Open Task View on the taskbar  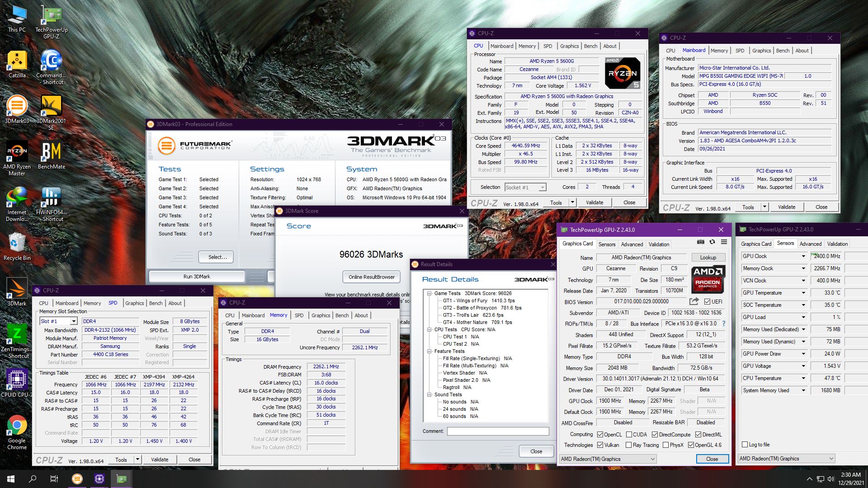point(54,479)
